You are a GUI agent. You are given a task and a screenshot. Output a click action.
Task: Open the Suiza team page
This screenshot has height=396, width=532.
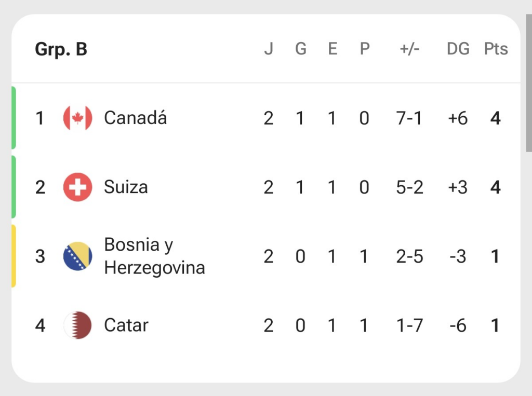click(x=126, y=187)
